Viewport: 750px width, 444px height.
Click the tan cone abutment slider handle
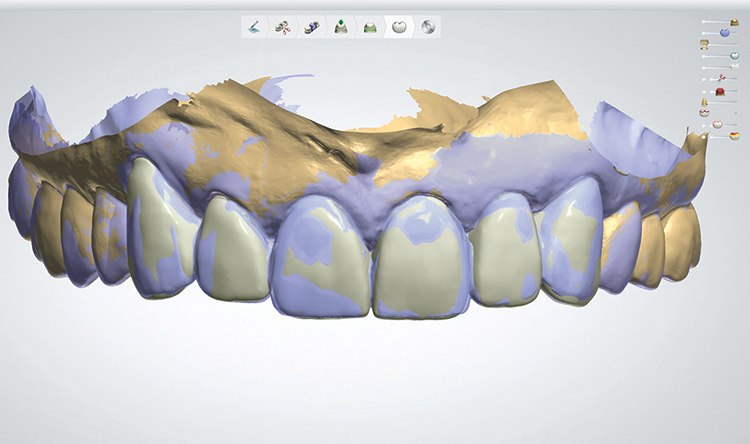[704, 102]
